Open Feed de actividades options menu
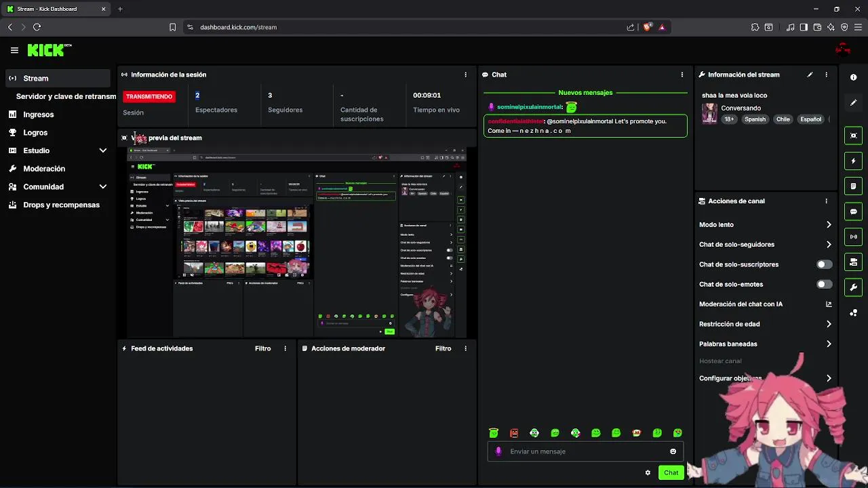Image resolution: width=868 pixels, height=488 pixels. [x=285, y=348]
